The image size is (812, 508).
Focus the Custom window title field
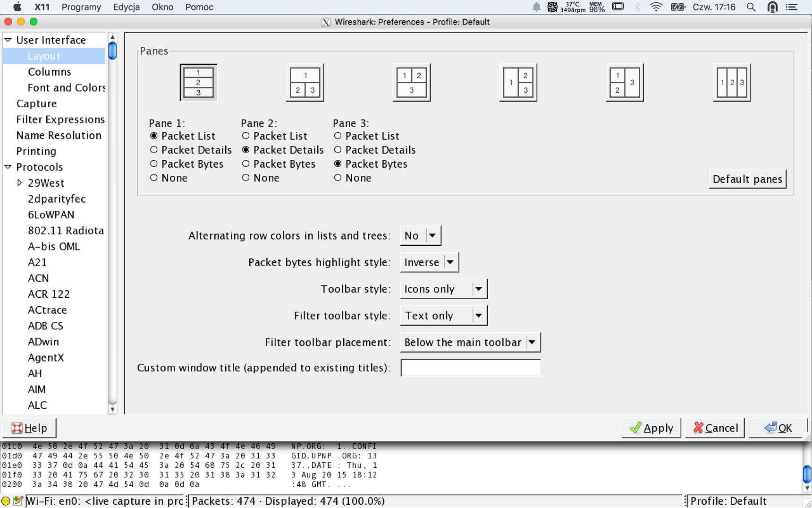pos(470,368)
